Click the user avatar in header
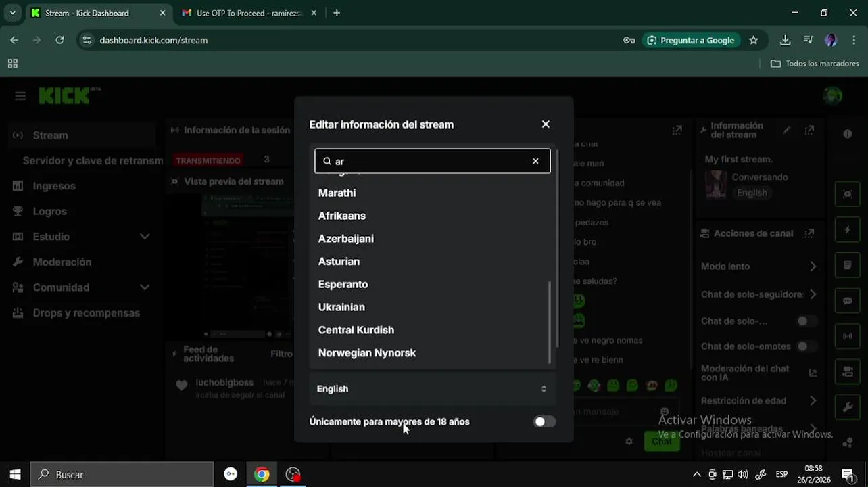Viewport: 868px width, 487px height. click(833, 95)
